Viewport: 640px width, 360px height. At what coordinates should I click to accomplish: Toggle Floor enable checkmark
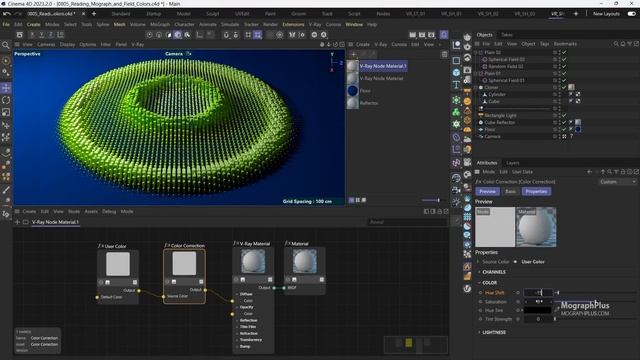[564, 129]
